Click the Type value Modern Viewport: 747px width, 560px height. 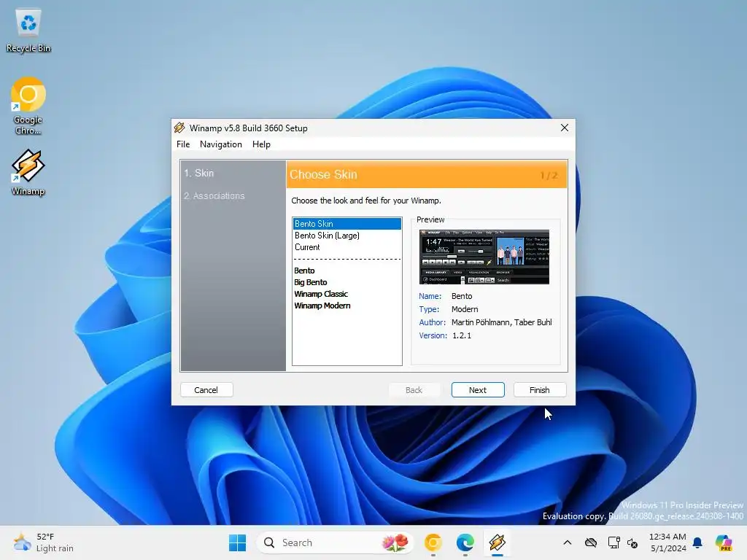[465, 309]
